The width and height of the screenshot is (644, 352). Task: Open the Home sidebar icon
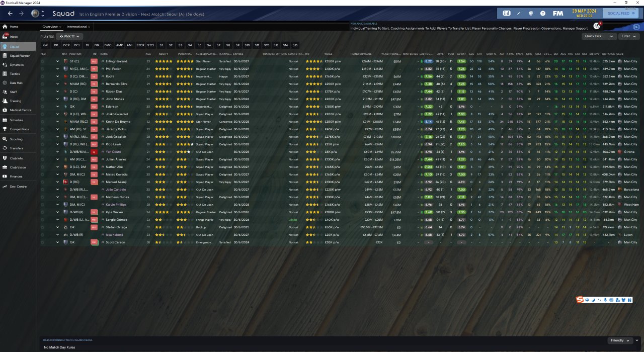5,27
